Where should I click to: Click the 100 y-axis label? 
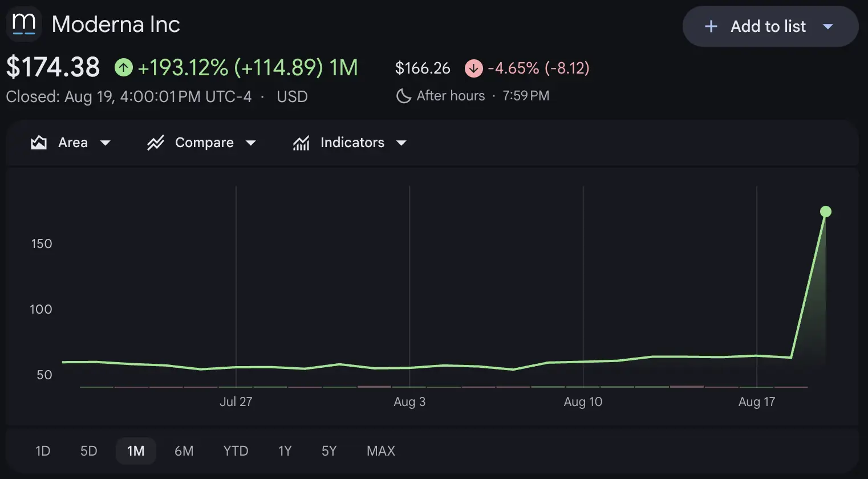pyautogui.click(x=41, y=309)
